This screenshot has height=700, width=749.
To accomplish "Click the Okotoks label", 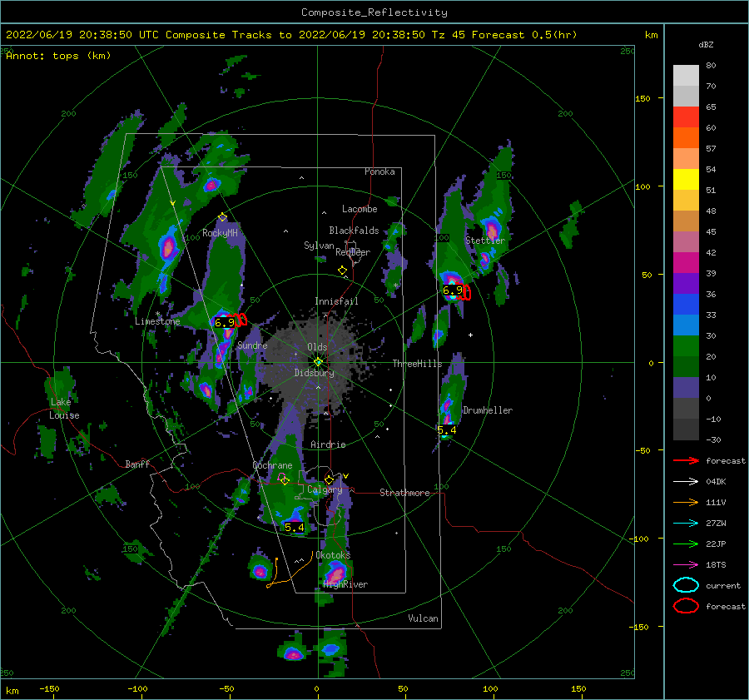I will pos(333,555).
